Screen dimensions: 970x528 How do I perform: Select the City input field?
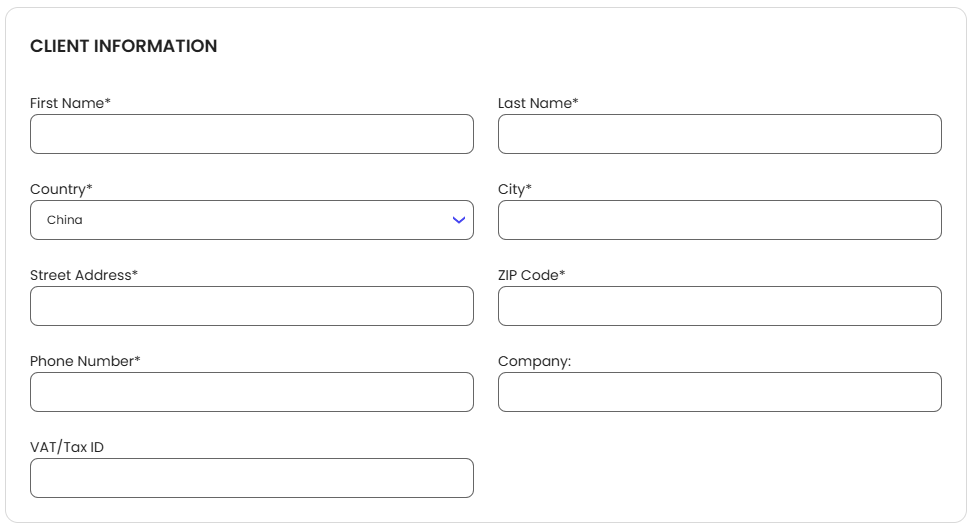pos(720,220)
